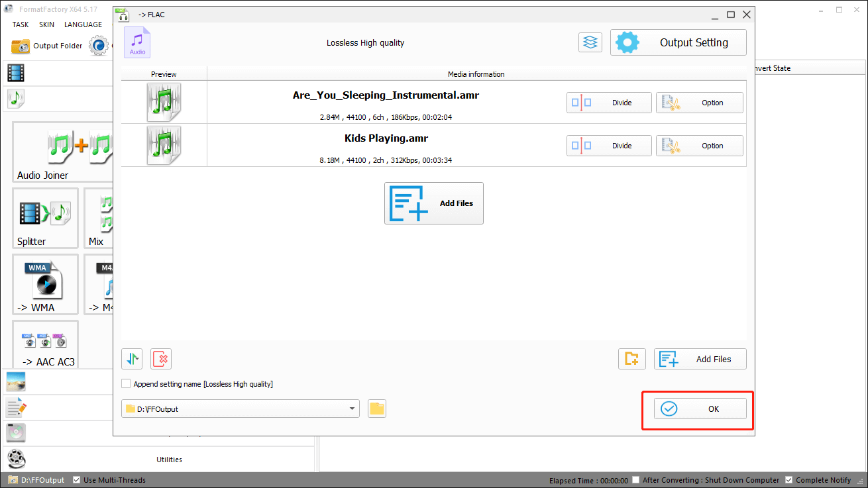The image size is (868, 488).
Task: Open Option for Are_You_Sleeping_Instrumental.amr
Action: [x=700, y=103]
